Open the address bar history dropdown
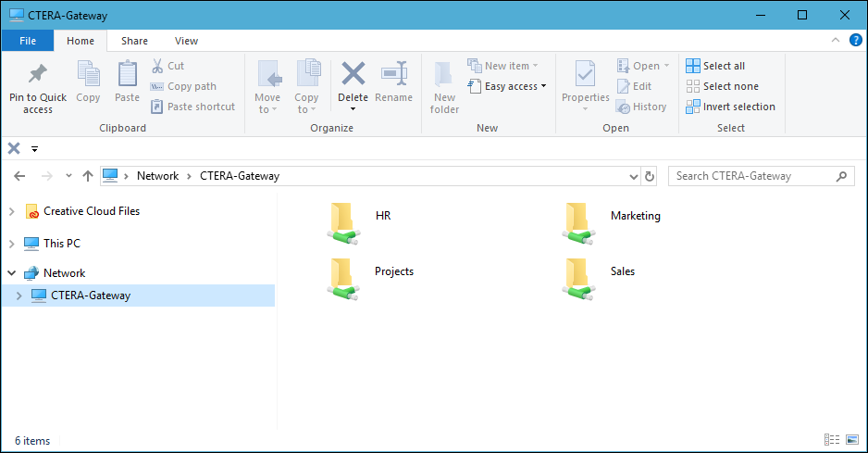868x453 pixels. click(634, 177)
